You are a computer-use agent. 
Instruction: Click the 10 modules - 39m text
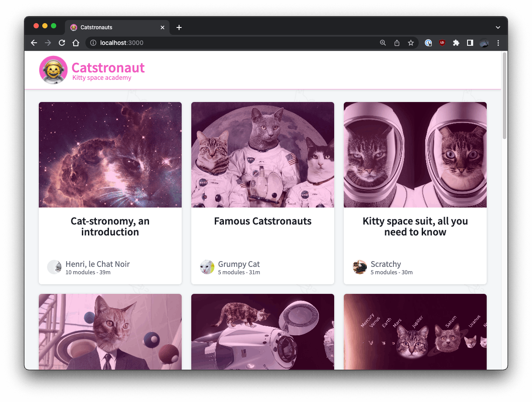pyautogui.click(x=88, y=273)
